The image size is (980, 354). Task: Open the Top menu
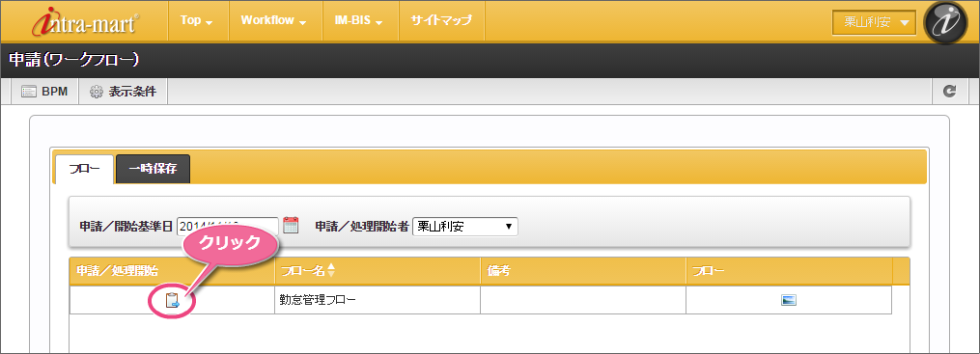click(197, 20)
